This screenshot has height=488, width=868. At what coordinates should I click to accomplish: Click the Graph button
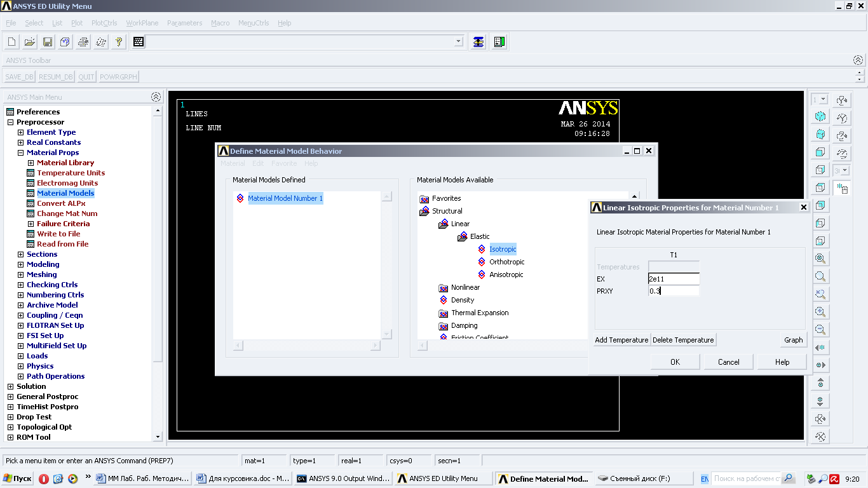(793, 340)
